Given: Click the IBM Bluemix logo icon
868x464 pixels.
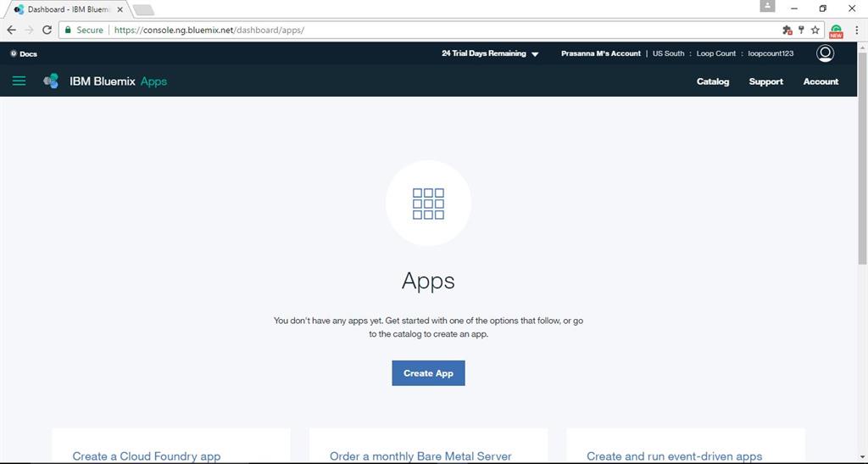Looking at the screenshot, I should click(51, 81).
